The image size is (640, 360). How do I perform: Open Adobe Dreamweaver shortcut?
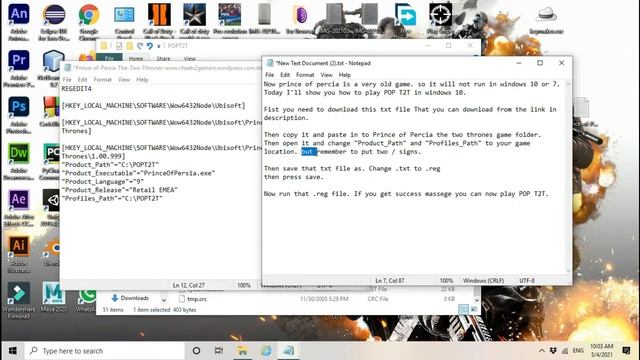coord(19,161)
